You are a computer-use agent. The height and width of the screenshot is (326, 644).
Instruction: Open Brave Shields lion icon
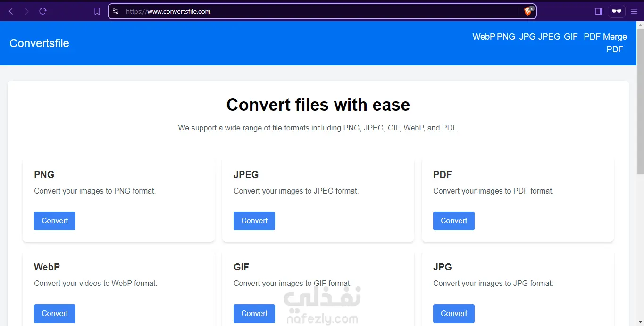(x=528, y=11)
